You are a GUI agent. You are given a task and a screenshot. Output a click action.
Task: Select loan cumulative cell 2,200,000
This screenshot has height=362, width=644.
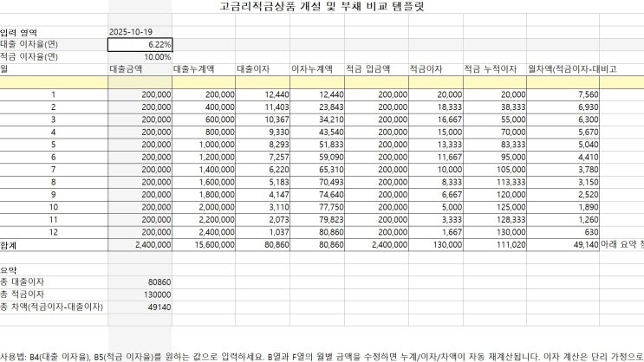204,220
